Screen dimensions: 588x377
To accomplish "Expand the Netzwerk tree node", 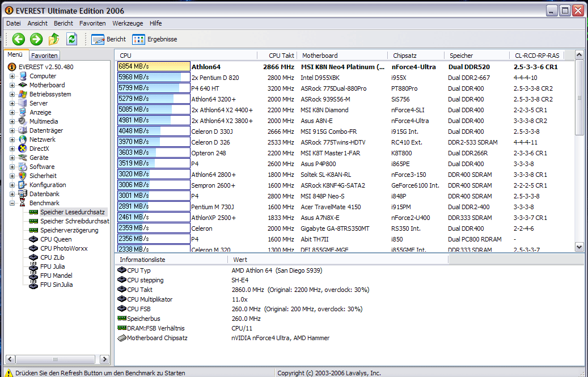I will [12, 139].
